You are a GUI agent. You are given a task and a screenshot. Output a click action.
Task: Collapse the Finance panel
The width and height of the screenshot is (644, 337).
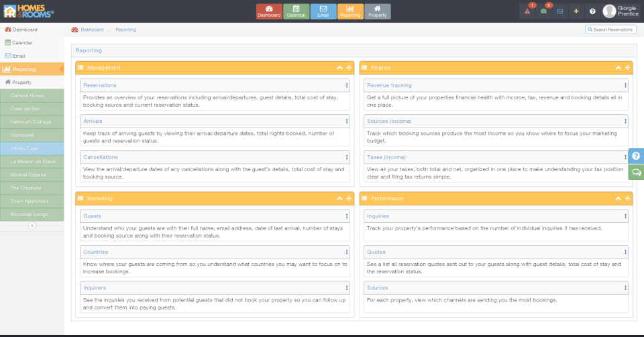pyautogui.click(x=618, y=68)
